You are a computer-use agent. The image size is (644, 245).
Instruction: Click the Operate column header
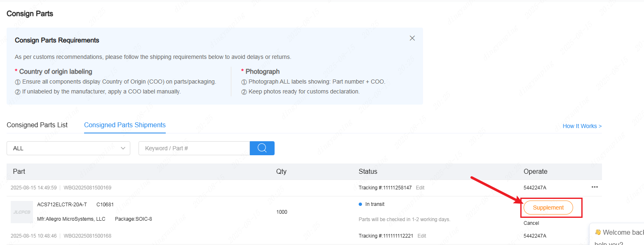coord(536,171)
